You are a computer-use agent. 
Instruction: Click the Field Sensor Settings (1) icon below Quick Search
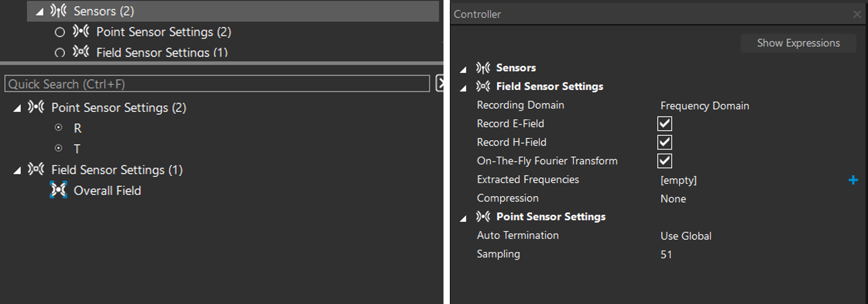pos(36,170)
